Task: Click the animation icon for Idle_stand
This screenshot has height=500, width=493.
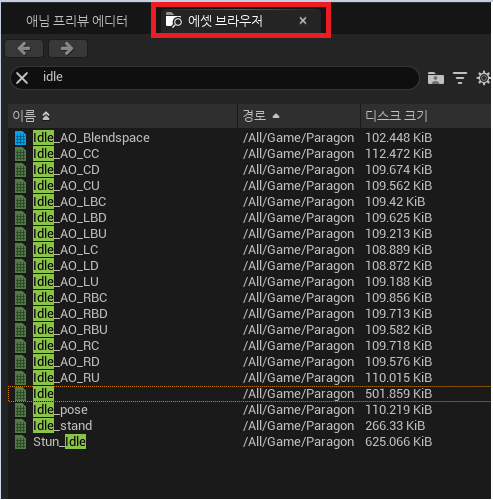Action: coord(20,426)
